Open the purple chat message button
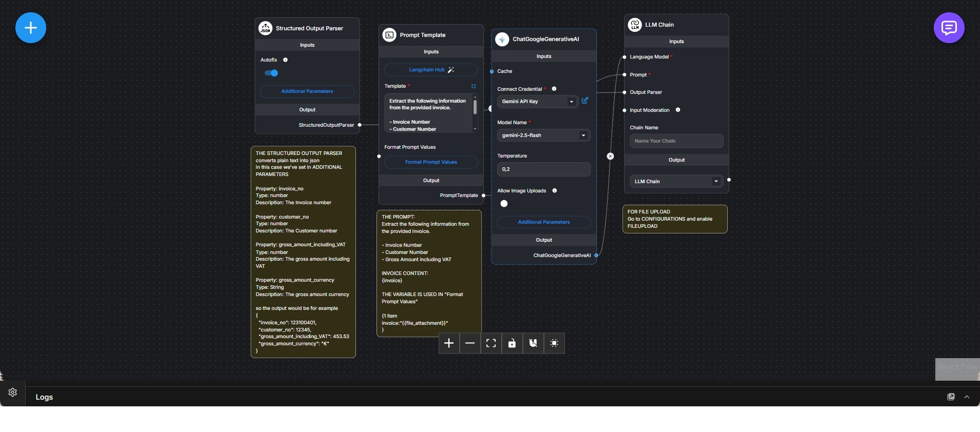The width and height of the screenshot is (980, 432). tap(949, 28)
